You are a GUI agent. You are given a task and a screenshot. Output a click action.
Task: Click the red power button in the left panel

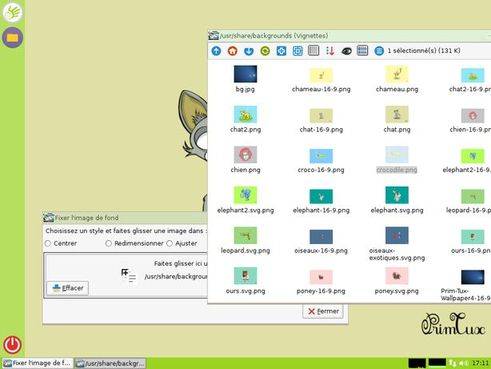point(12,345)
